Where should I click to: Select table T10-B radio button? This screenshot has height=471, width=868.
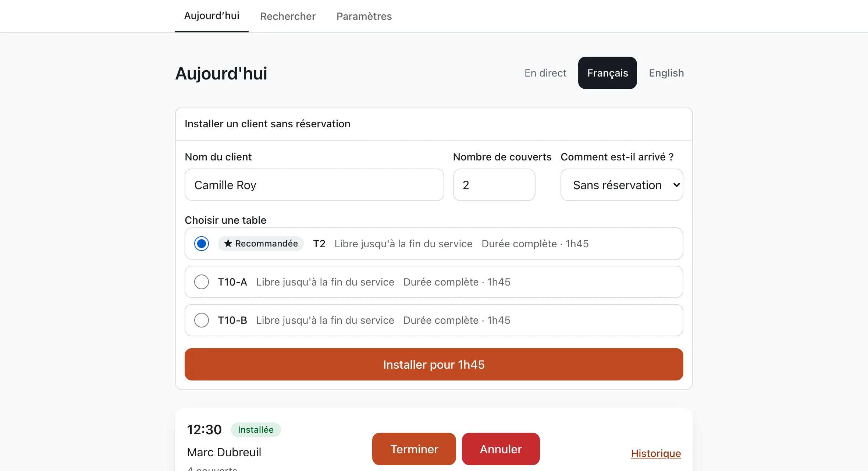(x=202, y=320)
